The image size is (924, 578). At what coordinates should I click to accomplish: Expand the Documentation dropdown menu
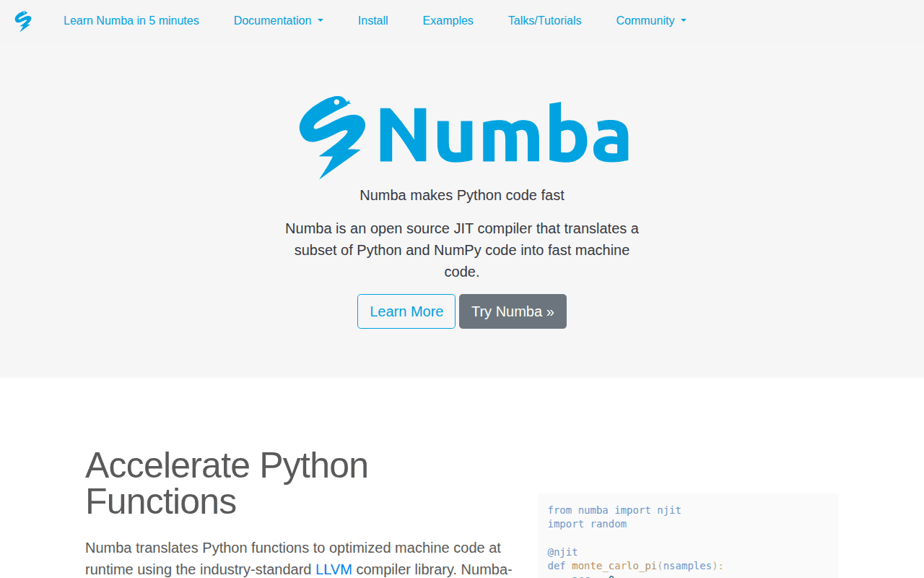click(x=279, y=21)
